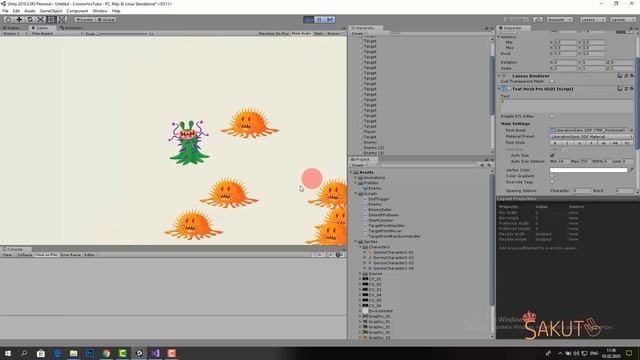
Task: Open the Display 1 dropdown
Action: (14, 33)
